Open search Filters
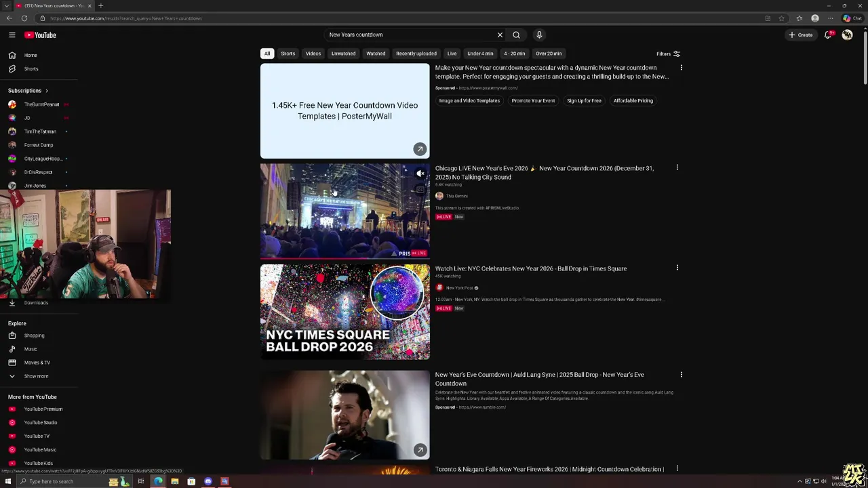Viewport: 868px width, 488px height. coord(668,54)
